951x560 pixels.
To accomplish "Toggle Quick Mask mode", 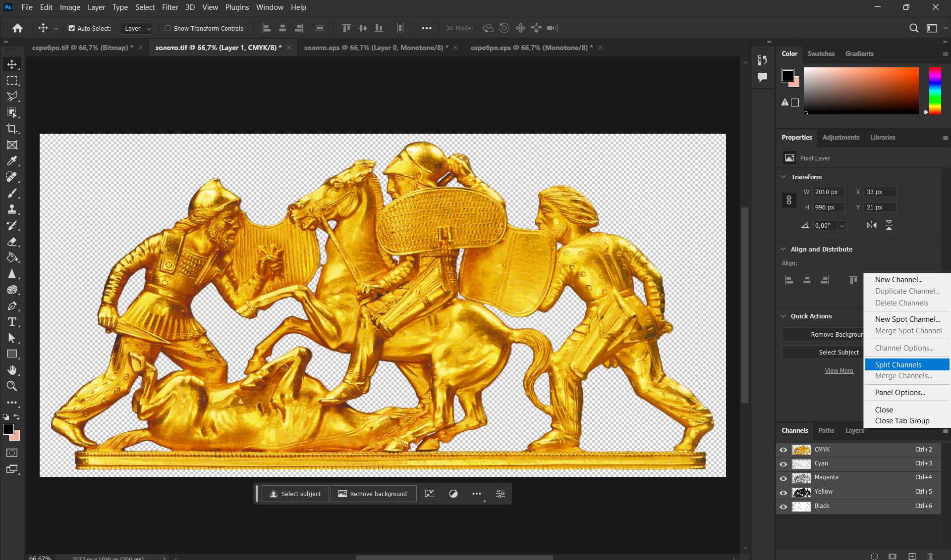I will (x=12, y=453).
